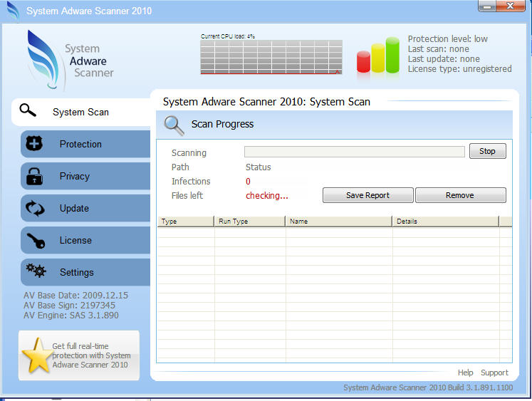
Task: Click 'AV Engine: SAS 3.1.890' text
Action: click(71, 315)
